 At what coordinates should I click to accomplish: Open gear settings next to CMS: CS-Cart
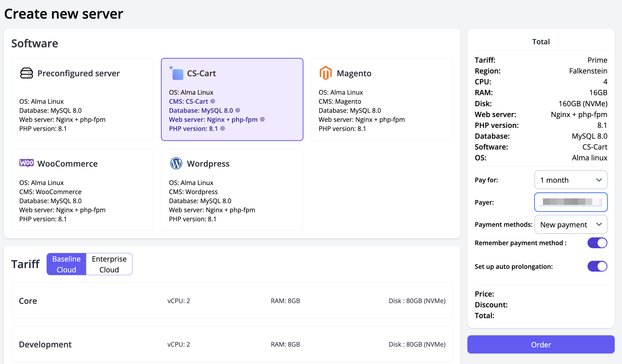click(213, 101)
